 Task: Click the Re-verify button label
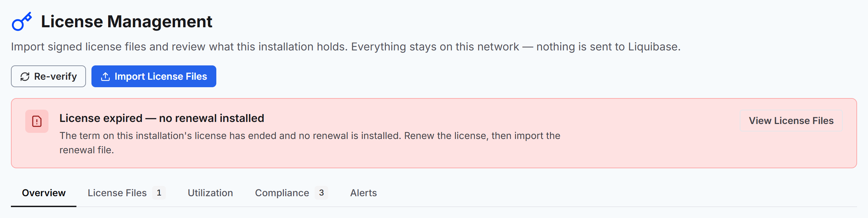[55, 76]
